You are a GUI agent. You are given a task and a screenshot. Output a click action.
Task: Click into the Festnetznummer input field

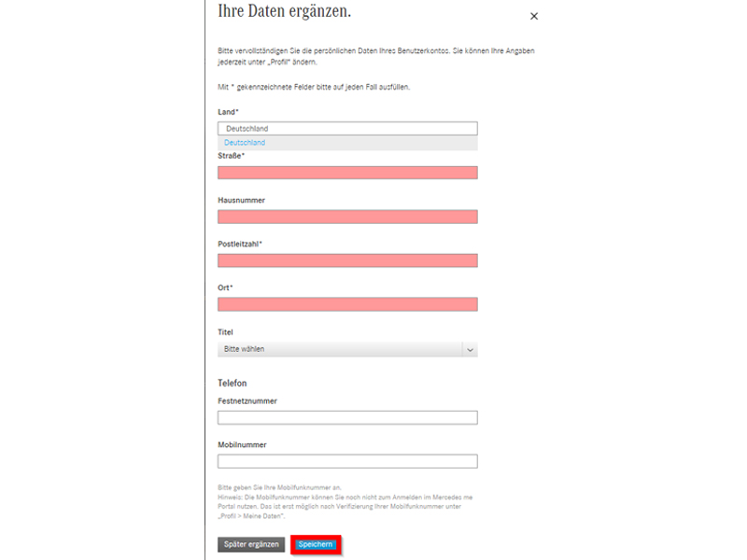click(347, 417)
